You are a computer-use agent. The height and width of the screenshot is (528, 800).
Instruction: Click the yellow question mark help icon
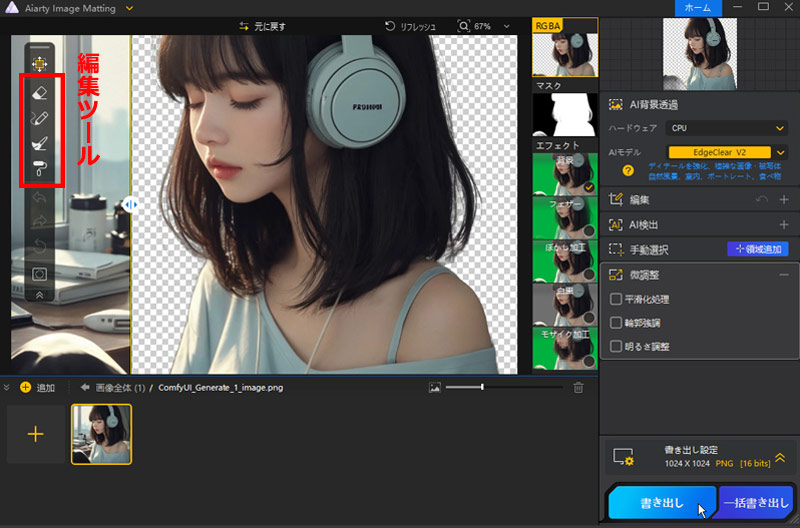click(628, 170)
